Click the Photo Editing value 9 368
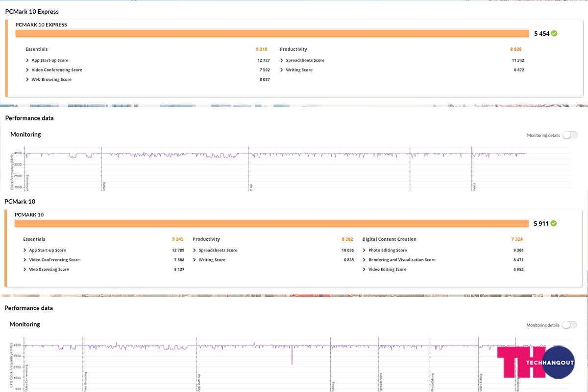Image resolution: width=588 pixels, height=392 pixels. pyautogui.click(x=518, y=250)
